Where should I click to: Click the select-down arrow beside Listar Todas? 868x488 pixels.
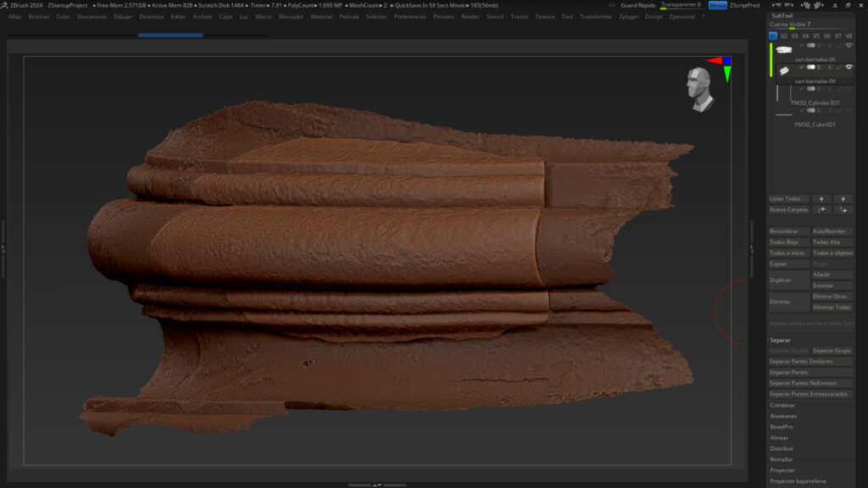[843, 198]
